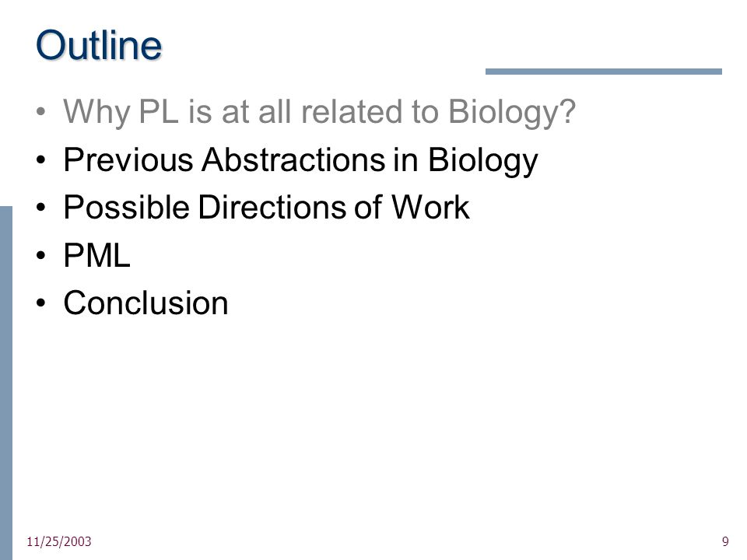This screenshot has width=747, height=560.
Task: Select the Conclusion bullet text
Action: tap(146, 303)
